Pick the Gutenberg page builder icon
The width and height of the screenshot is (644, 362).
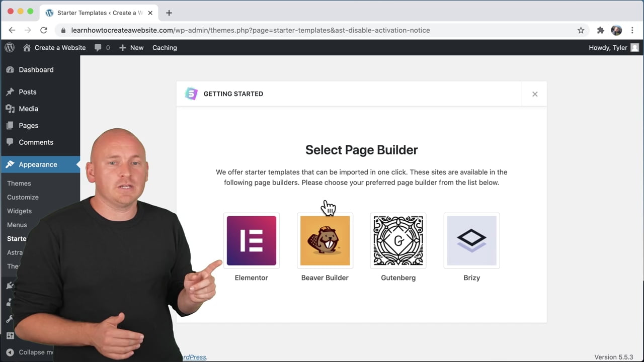click(398, 240)
